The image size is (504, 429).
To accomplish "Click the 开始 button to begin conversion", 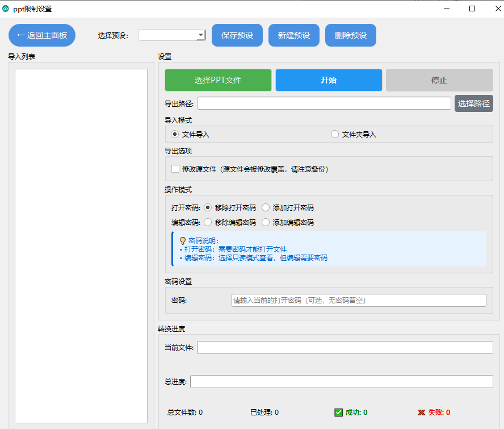I will click(328, 80).
